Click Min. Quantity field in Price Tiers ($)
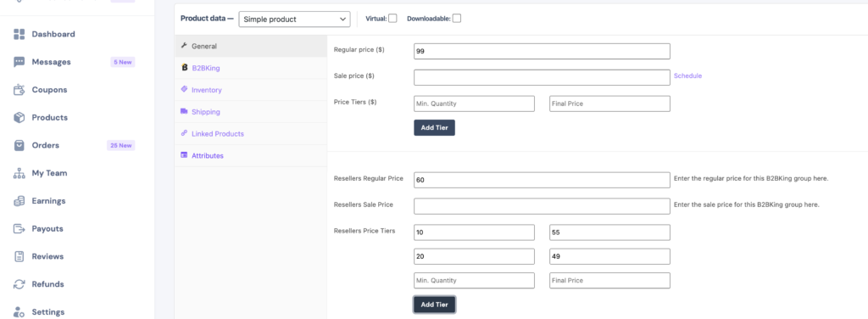The width and height of the screenshot is (868, 319). tap(475, 104)
